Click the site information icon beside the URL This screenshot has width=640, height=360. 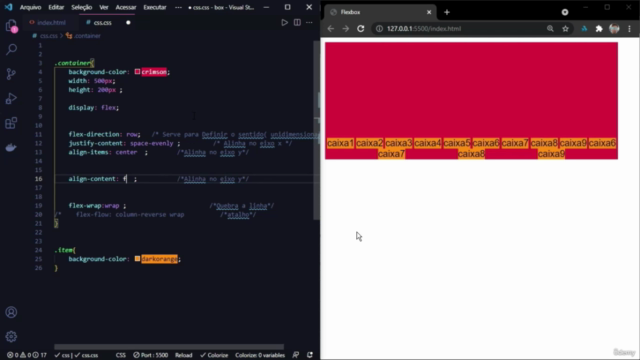coord(379,29)
